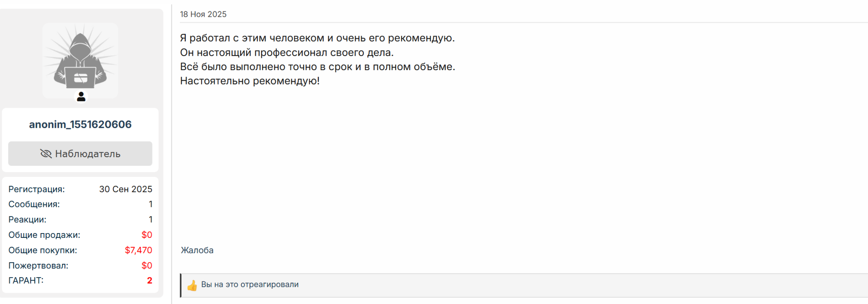Click the crossed-out eye icon
Screen dimensions: 868x304
pyautogui.click(x=46, y=154)
